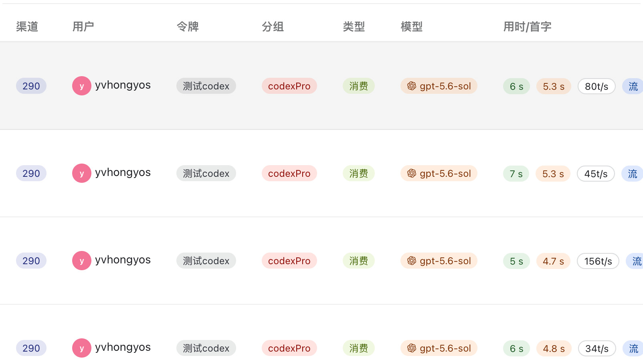Click the 渠道 column header
Image resolution: width=643 pixels, height=364 pixels.
(27, 26)
